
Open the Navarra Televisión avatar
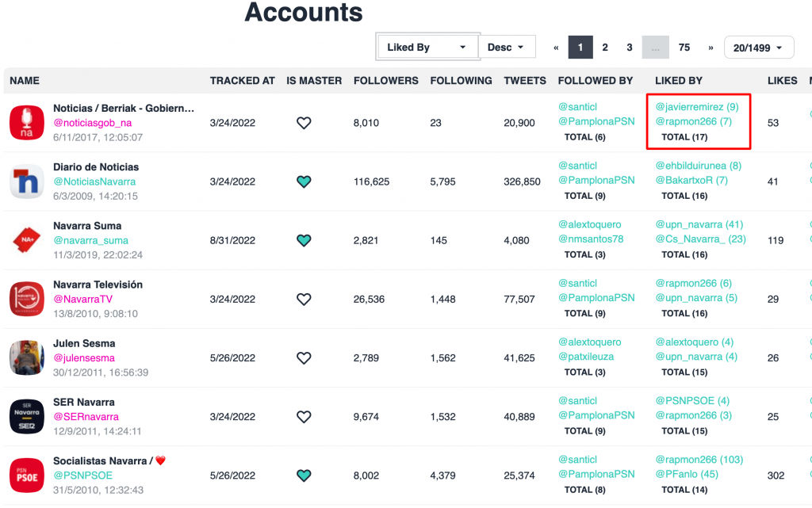[x=27, y=299]
